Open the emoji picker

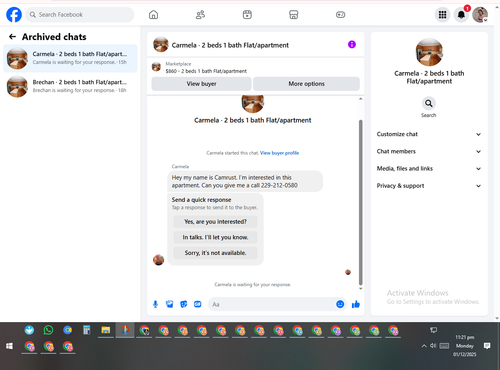[x=340, y=304]
